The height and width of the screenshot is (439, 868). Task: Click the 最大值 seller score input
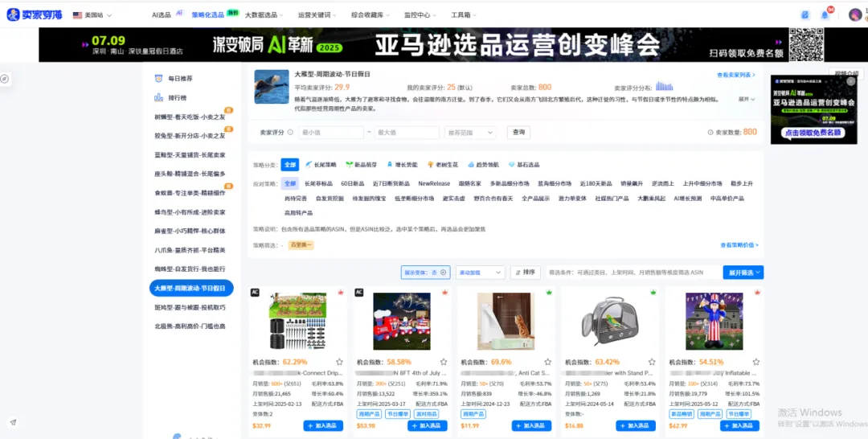coord(407,133)
